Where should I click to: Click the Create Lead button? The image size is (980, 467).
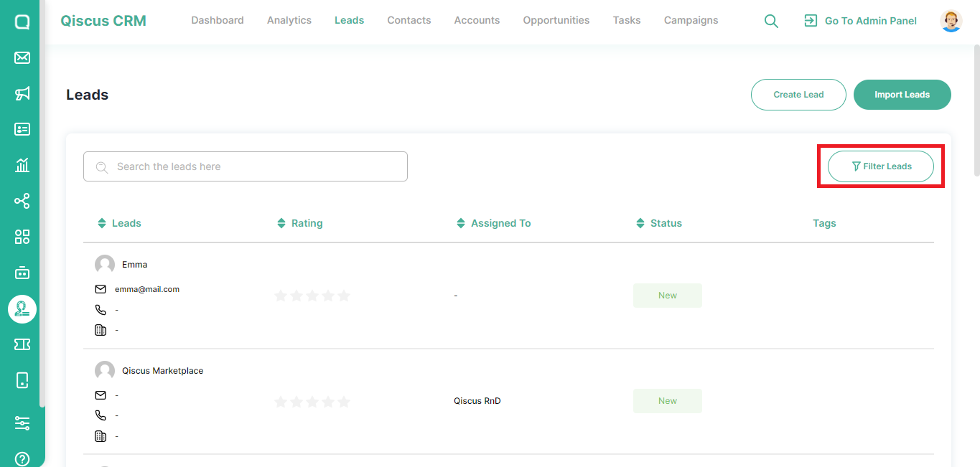coord(798,95)
